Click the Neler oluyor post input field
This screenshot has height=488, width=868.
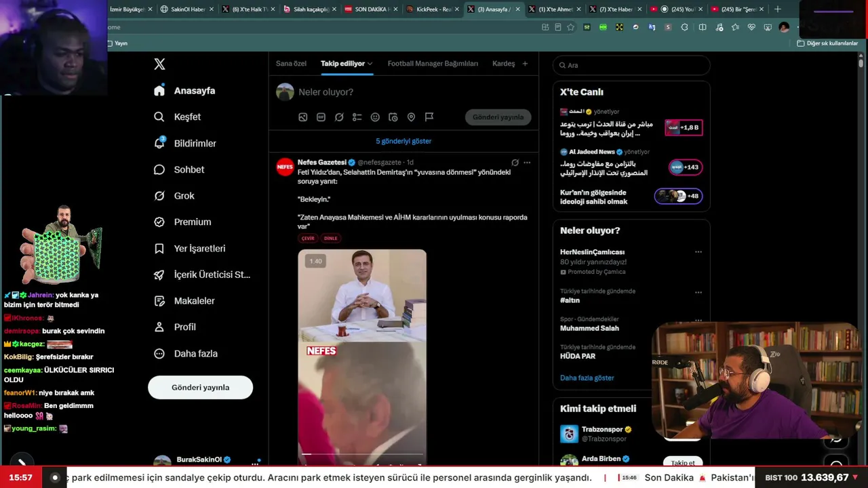tap(414, 92)
